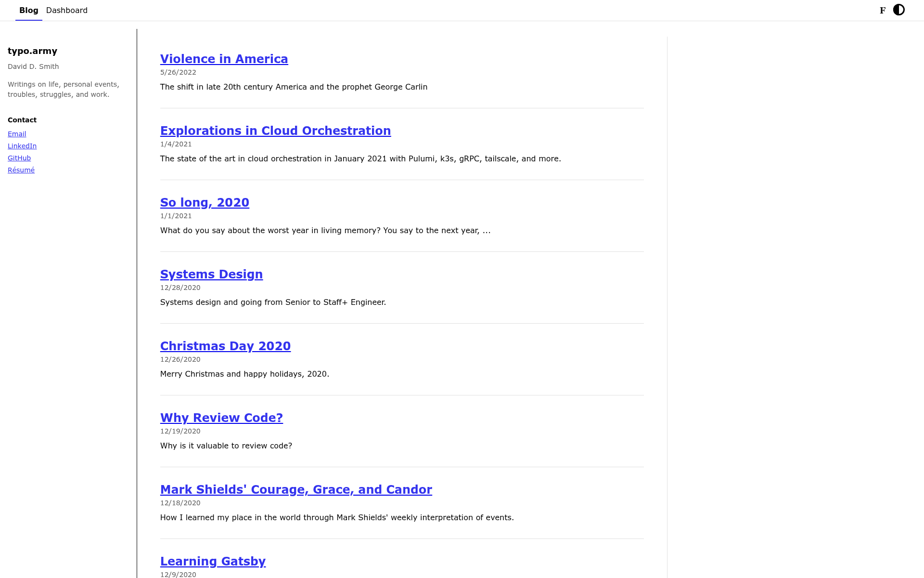924x578 pixels.
Task: Open the Why Review Code? post
Action: click(221, 418)
